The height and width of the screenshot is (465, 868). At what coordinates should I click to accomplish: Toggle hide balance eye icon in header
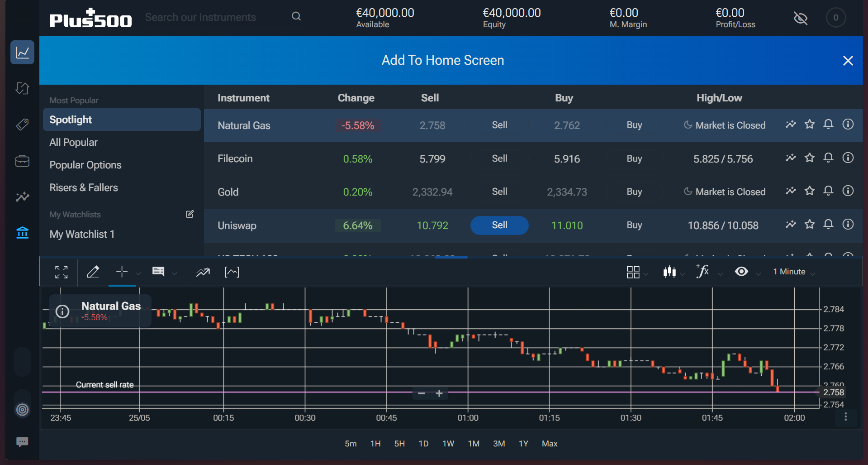tap(800, 18)
